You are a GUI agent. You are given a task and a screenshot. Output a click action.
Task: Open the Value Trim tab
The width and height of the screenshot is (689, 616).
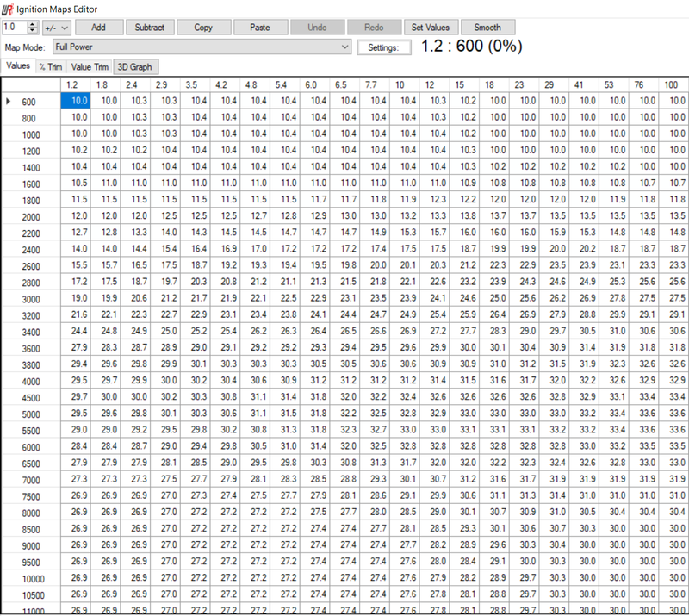(x=90, y=67)
